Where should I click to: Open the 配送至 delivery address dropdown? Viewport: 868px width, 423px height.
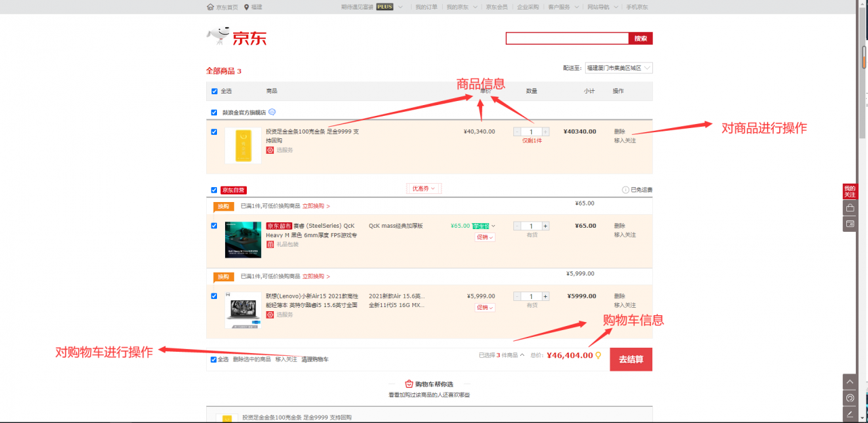coord(618,68)
